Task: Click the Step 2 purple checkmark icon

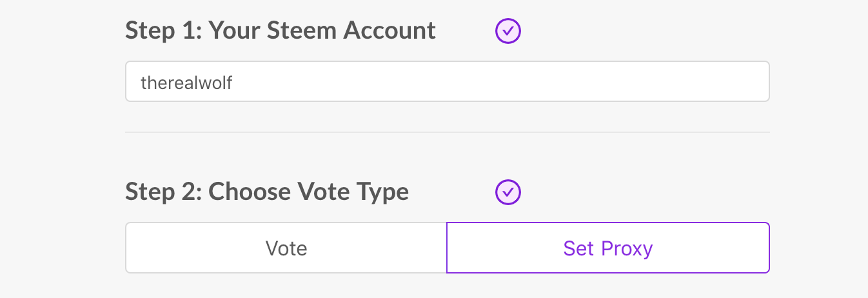Action: (x=508, y=192)
